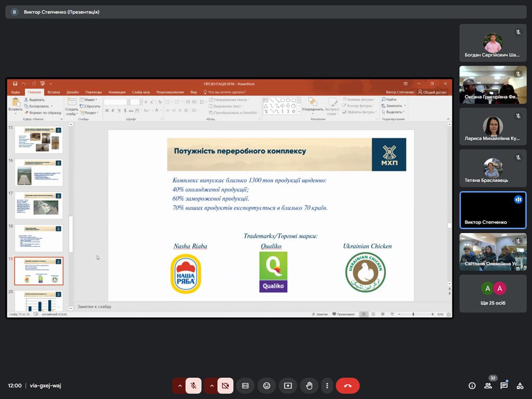Image resolution: width=532 pixels, height=399 pixels.
Task: Toggle bold Ж formatting
Action: coord(107,110)
